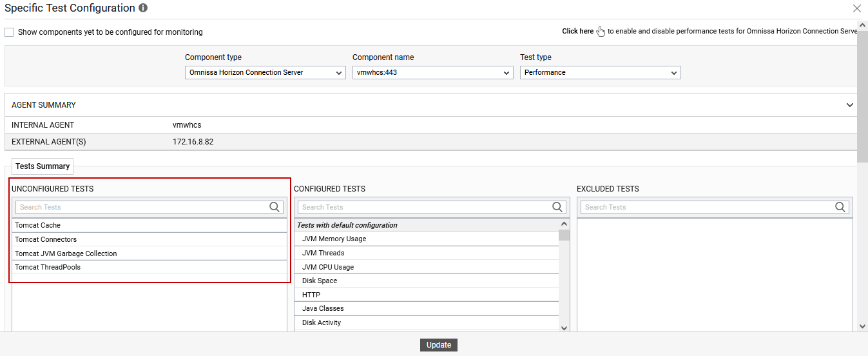This screenshot has width=868, height=356.
Task: Enable Show components yet to be configured checkbox
Action: click(9, 32)
